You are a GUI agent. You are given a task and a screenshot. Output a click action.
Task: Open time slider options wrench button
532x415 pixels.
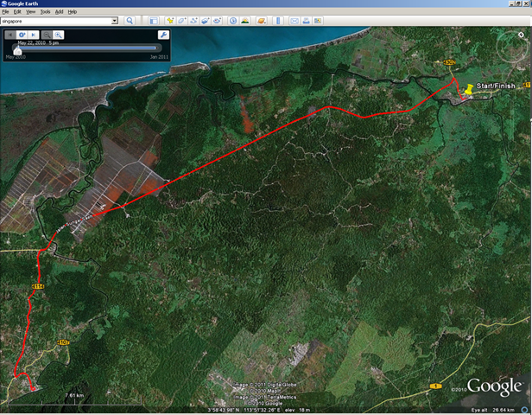163,35
